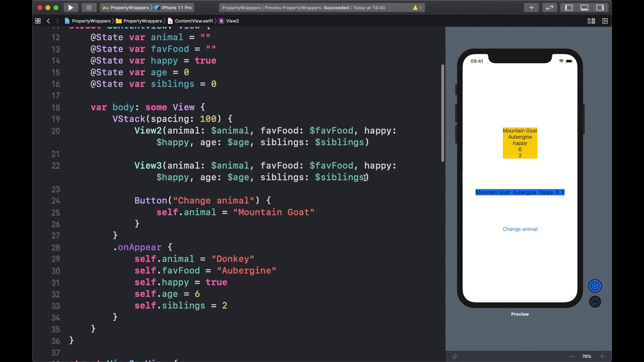
Task: Click View2 on line 20
Action: [x=148, y=131]
